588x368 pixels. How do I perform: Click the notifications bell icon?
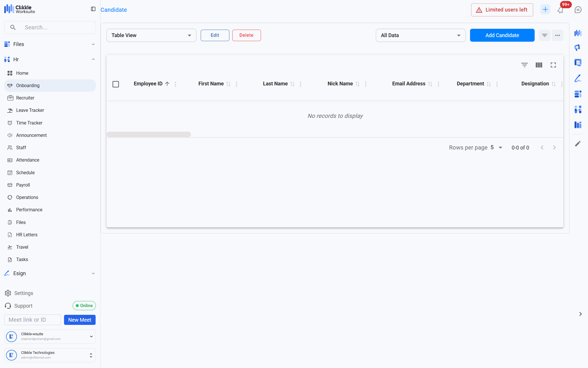click(560, 10)
